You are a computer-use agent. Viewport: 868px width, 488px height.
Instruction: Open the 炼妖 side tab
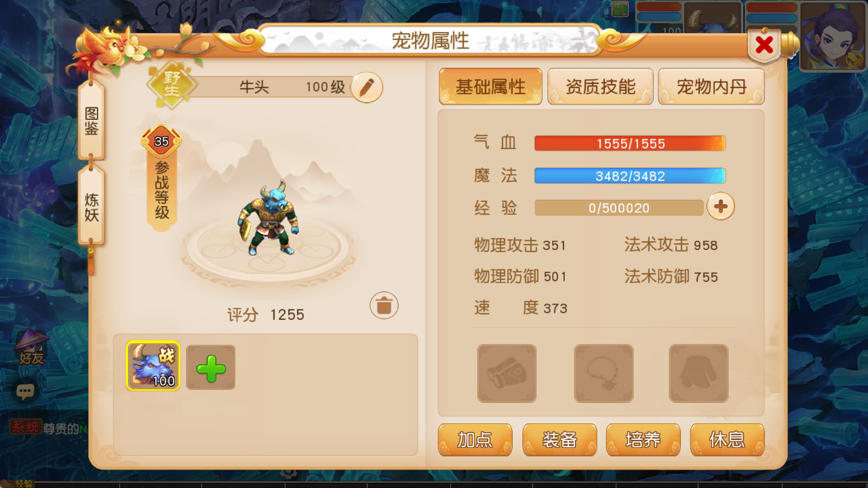pyautogui.click(x=91, y=207)
